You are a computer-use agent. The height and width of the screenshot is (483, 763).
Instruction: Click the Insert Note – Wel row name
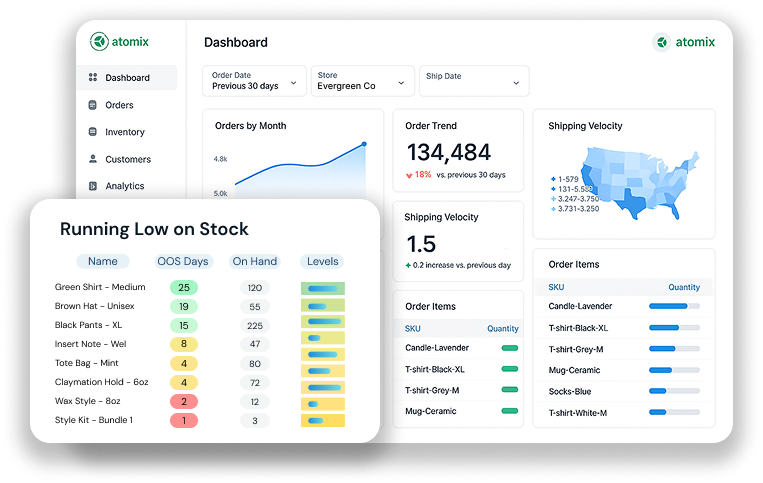pos(91,344)
